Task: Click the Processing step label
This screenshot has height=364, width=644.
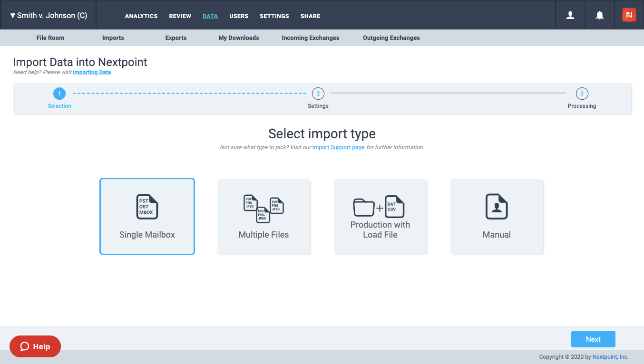Action: (x=582, y=106)
